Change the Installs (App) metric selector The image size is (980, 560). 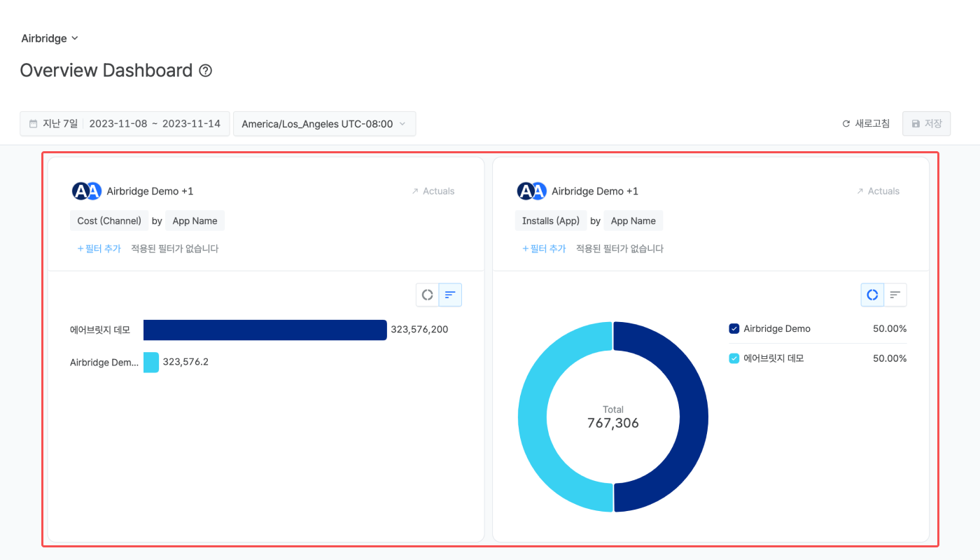[x=551, y=220]
